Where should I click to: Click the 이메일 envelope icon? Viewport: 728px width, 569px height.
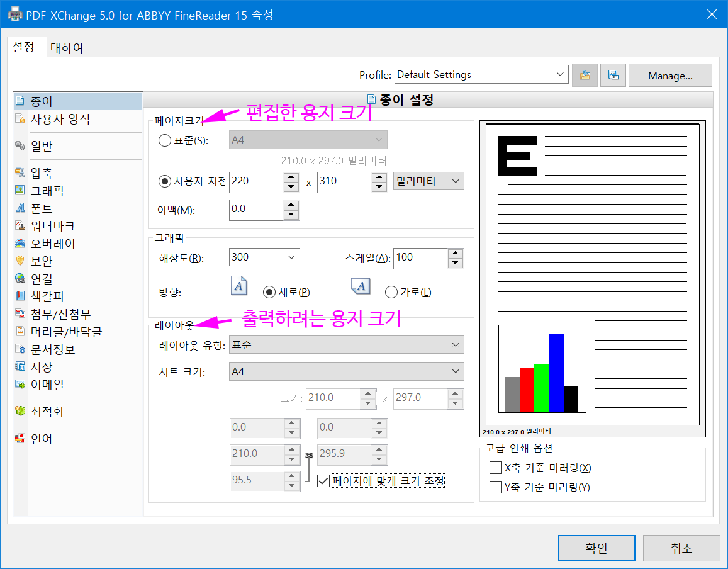20,384
